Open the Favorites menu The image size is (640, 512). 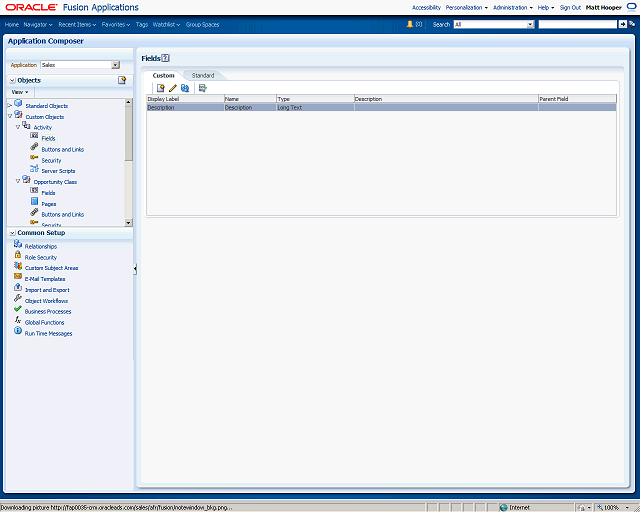(x=116, y=24)
